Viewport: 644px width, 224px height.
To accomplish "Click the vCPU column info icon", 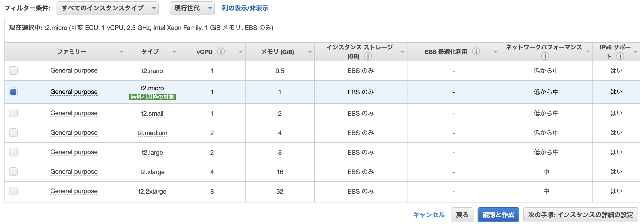I will point(221,52).
